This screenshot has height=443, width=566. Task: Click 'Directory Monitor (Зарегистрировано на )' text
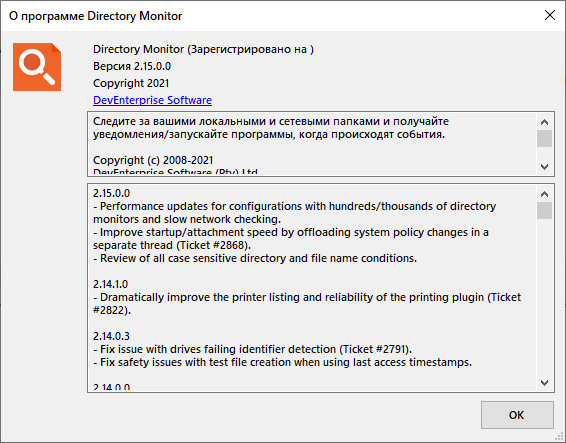(x=204, y=49)
